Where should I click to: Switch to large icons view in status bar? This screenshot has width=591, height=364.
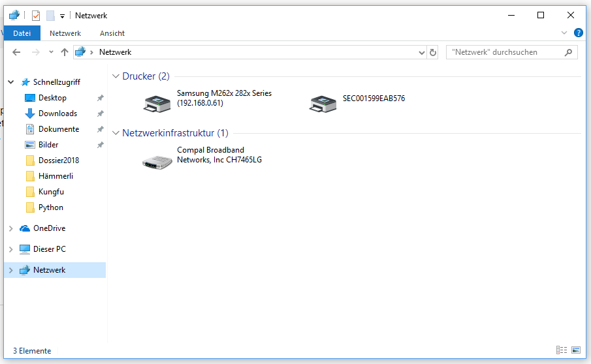tap(576, 350)
